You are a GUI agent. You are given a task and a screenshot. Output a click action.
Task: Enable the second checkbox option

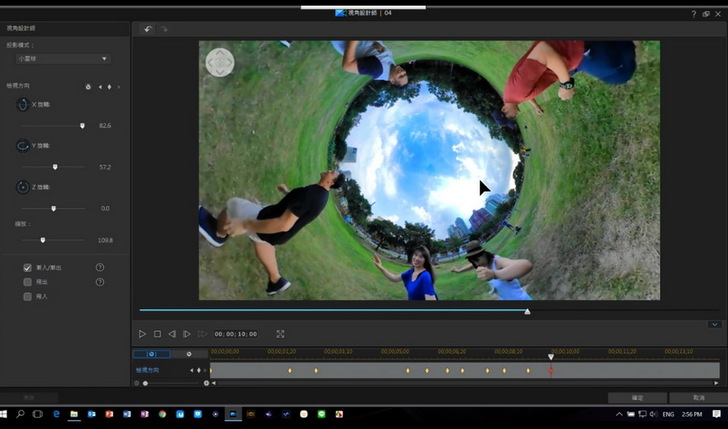coord(28,282)
